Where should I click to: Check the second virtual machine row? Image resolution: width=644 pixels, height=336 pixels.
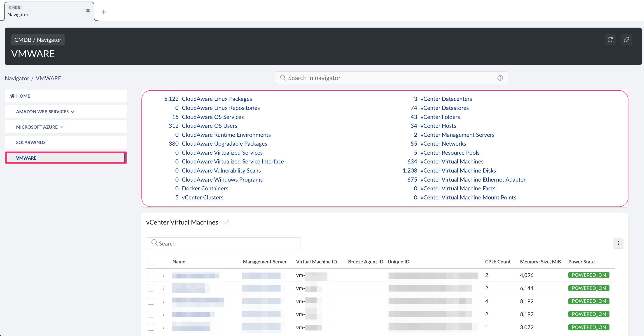(x=151, y=288)
